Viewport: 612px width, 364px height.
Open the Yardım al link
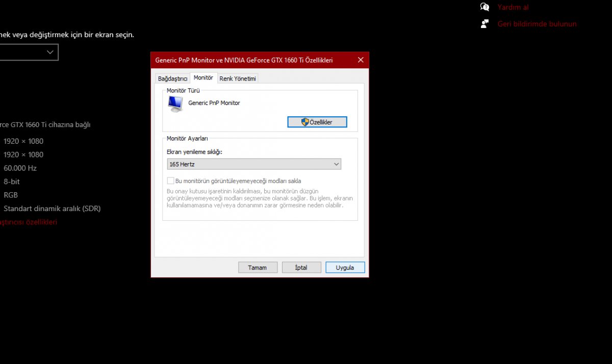(513, 7)
